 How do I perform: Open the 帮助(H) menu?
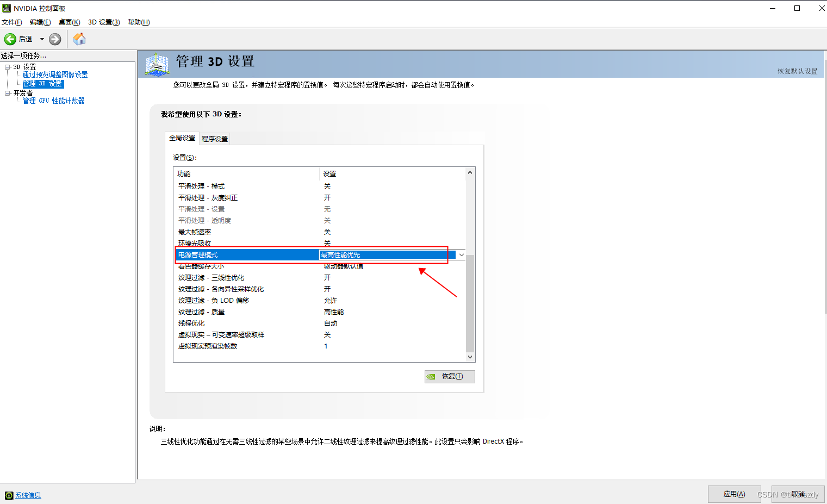pos(139,22)
